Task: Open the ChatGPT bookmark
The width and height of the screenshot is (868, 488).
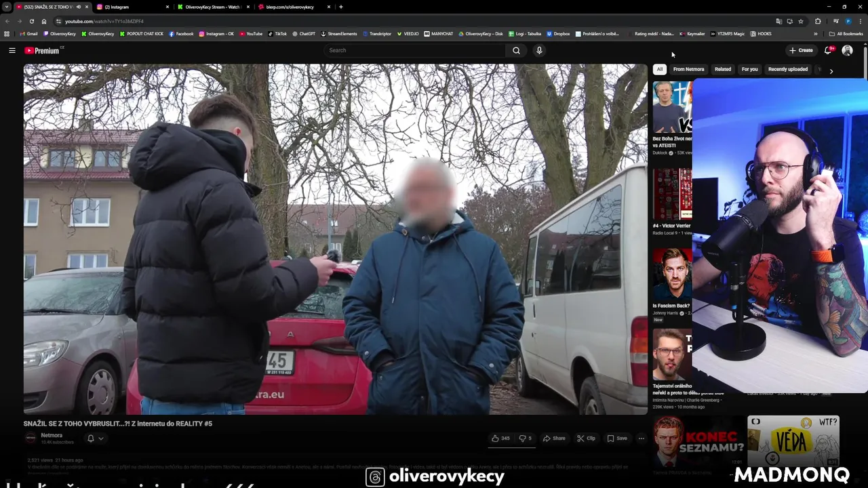Action: (x=304, y=33)
